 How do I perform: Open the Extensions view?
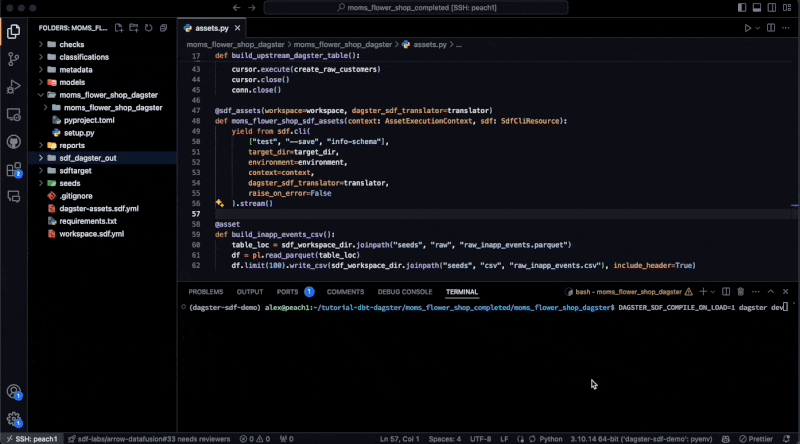click(x=14, y=169)
